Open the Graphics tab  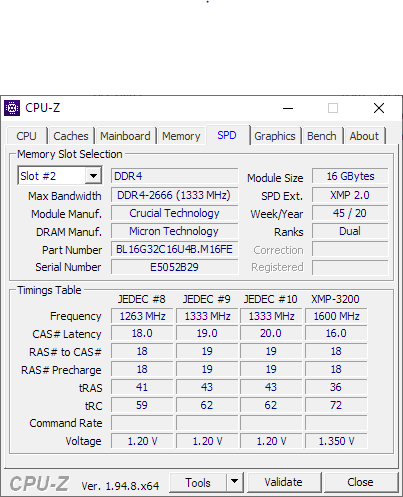[275, 136]
